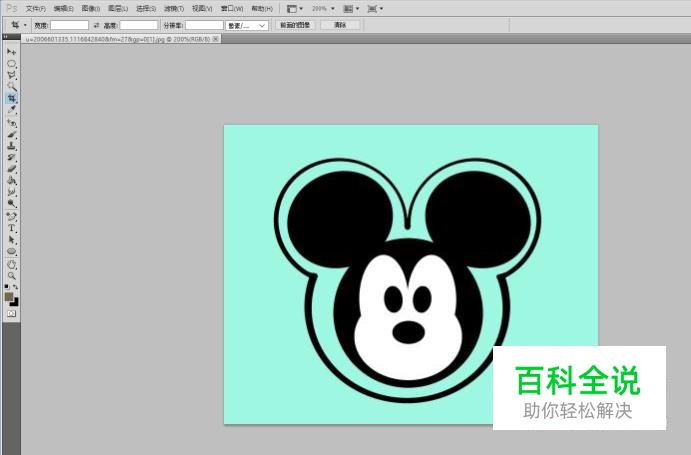Select the Hand tool
The height and width of the screenshot is (455, 691).
11,265
